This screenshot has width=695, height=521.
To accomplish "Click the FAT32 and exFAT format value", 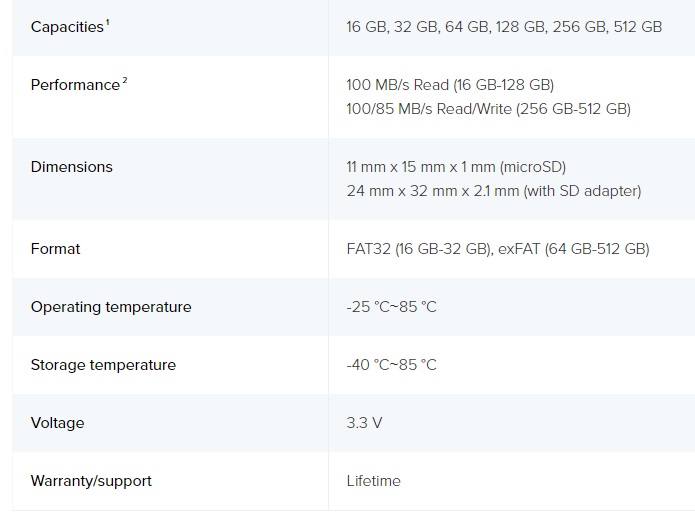I will click(497, 249).
